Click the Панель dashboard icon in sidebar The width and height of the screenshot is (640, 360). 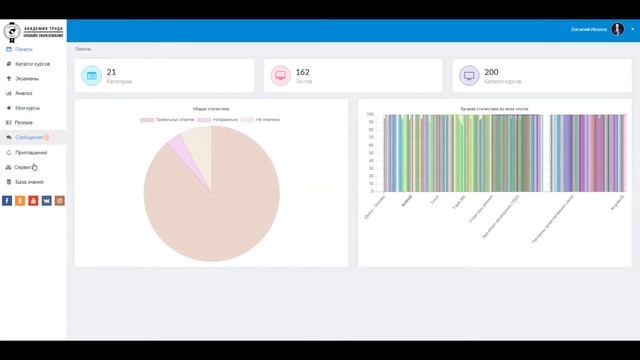coord(9,49)
